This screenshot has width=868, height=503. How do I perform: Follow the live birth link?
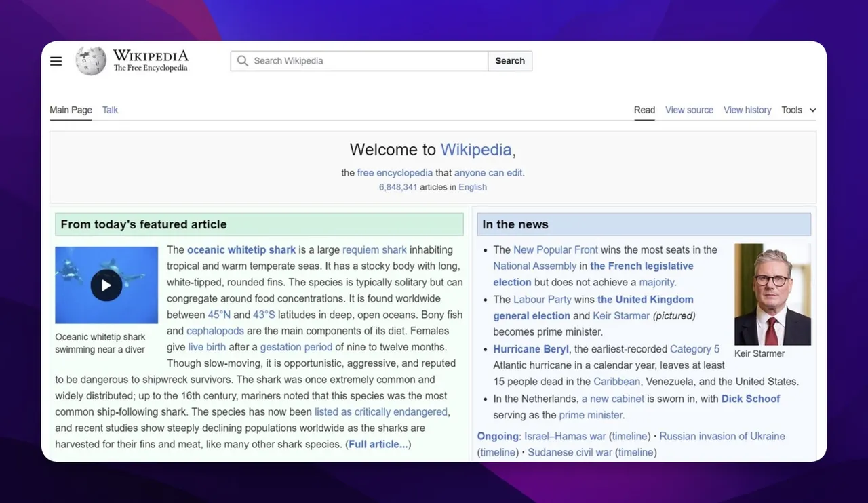click(207, 347)
